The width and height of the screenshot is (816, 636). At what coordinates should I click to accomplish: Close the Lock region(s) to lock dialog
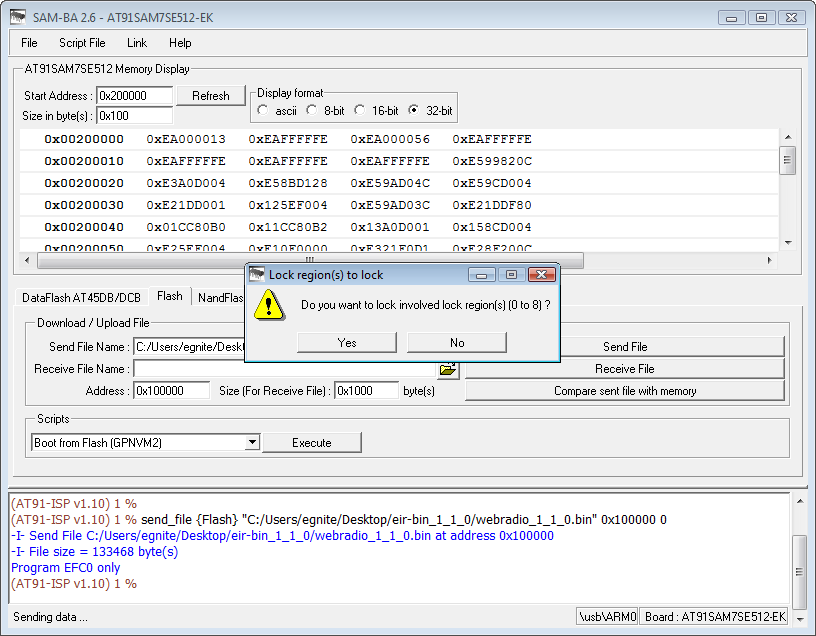tap(542, 274)
